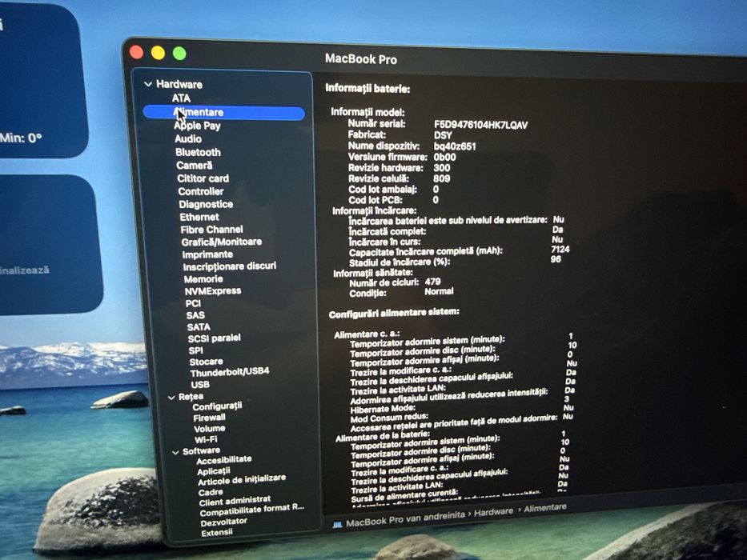Select Ethernet in the sidebar

click(199, 217)
